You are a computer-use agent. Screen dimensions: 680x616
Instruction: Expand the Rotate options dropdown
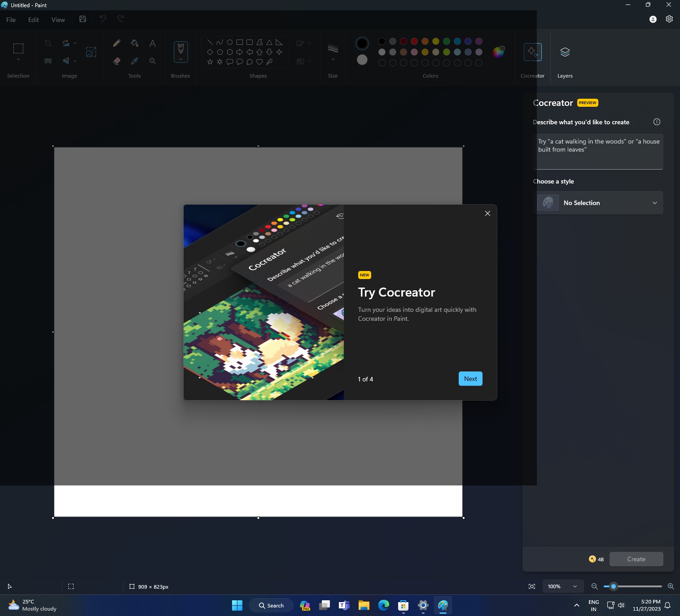pyautogui.click(x=75, y=43)
